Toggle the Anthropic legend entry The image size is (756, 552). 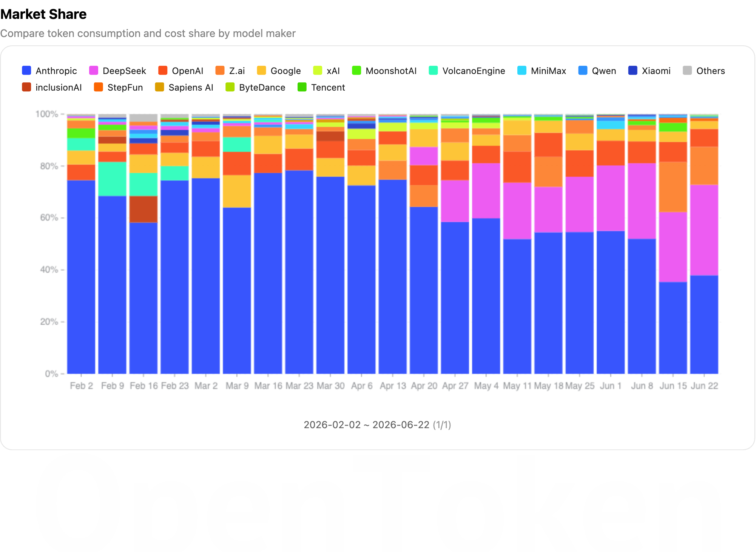[49, 71]
